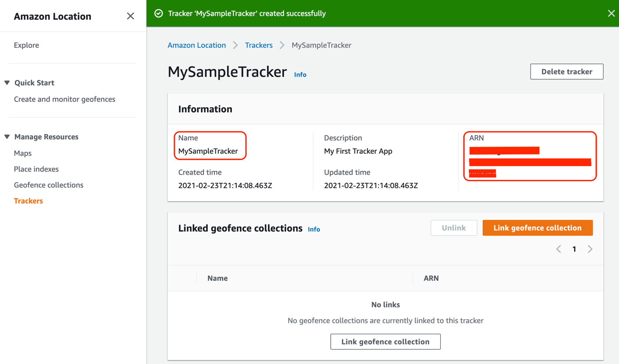Click description text My First Tracker App
This screenshot has height=364, width=619.
(358, 151)
